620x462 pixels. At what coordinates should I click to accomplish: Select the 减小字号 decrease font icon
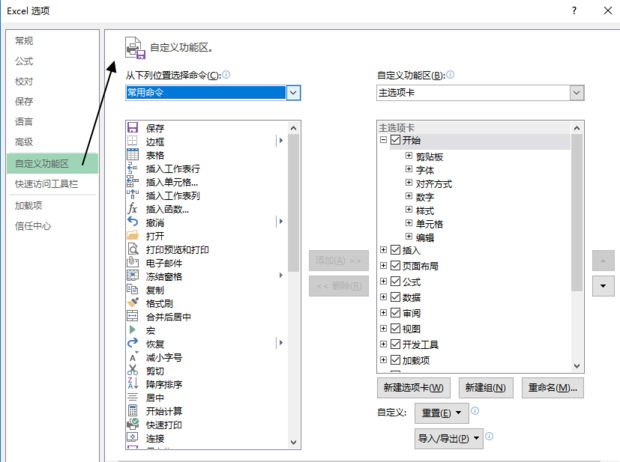coord(132,357)
